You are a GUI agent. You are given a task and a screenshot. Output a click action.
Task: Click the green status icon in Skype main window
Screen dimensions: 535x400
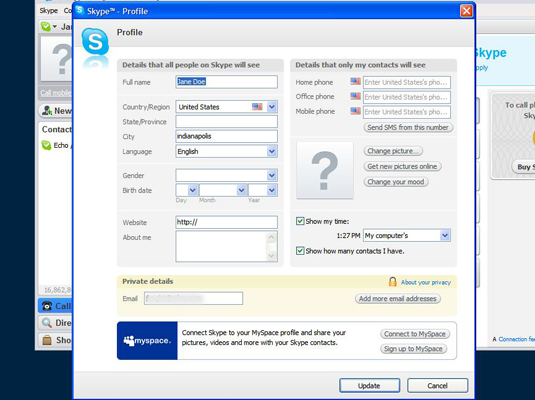45,26
